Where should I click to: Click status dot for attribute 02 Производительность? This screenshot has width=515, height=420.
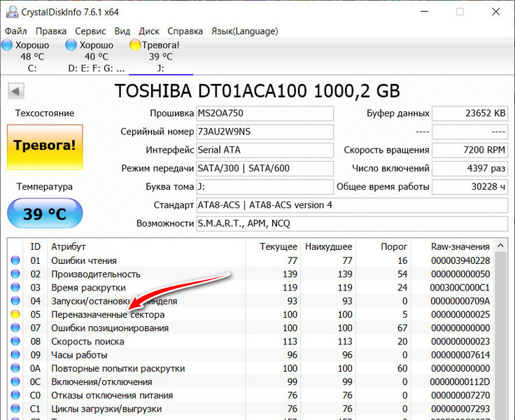(15, 274)
